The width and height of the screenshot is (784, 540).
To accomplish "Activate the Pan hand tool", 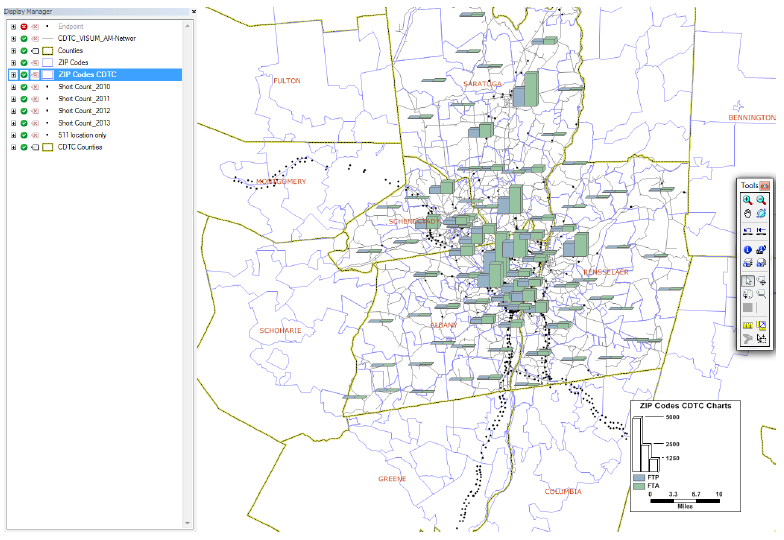I will 747,213.
